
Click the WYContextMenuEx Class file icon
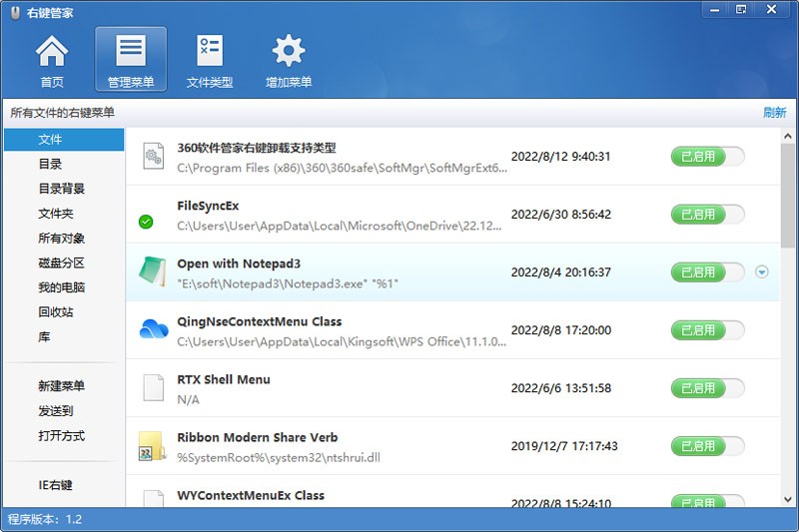click(153, 498)
